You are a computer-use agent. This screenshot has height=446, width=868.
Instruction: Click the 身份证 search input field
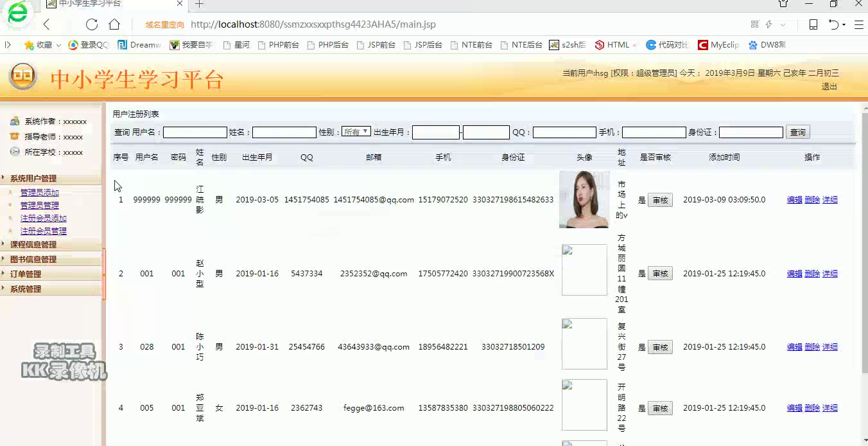click(751, 132)
